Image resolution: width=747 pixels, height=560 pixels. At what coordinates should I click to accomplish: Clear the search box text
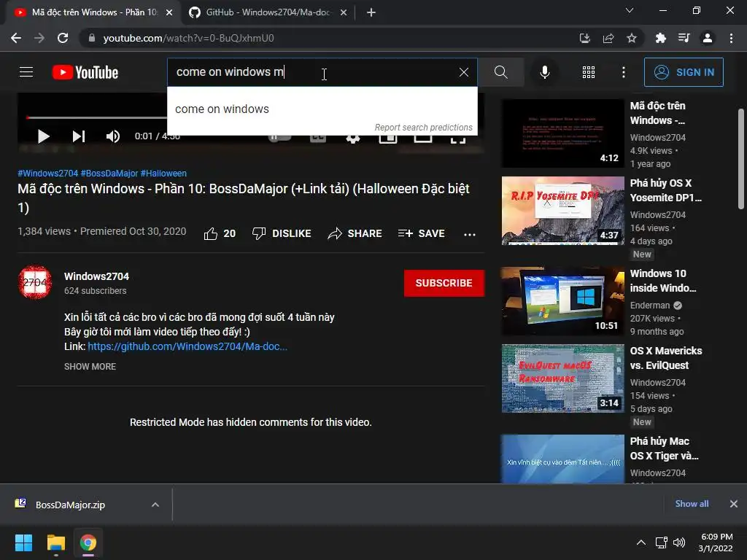pyautogui.click(x=463, y=72)
